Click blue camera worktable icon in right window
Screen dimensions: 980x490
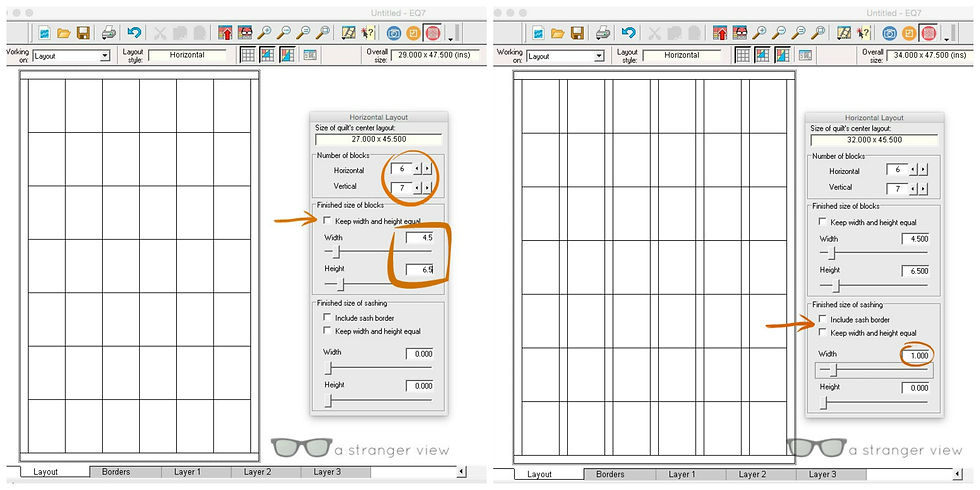889,32
